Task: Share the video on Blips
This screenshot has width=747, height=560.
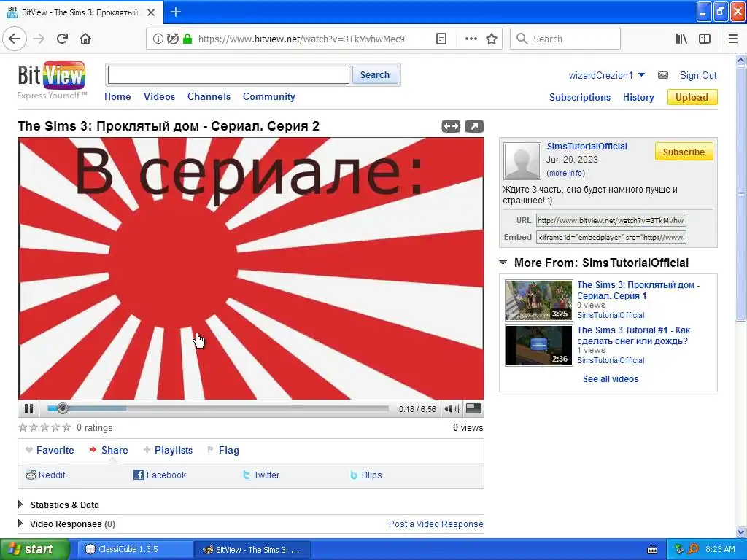Action: (x=366, y=475)
